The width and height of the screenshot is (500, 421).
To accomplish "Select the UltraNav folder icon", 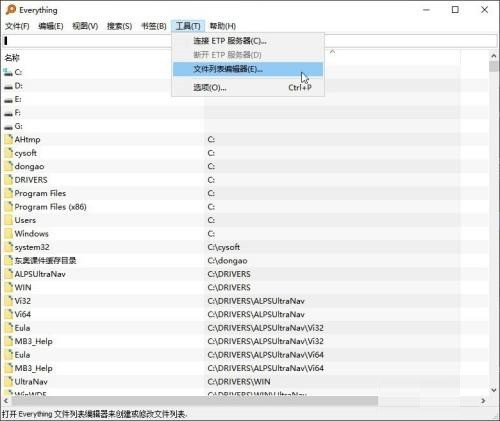I will point(8,381).
